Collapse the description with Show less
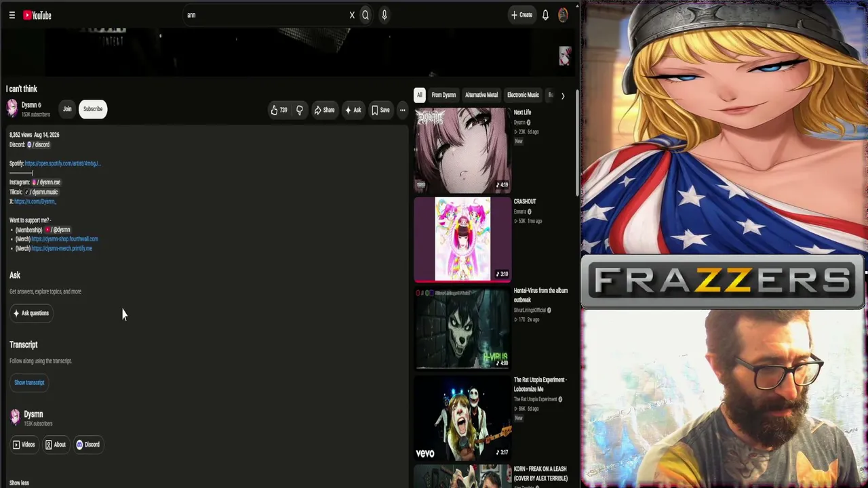 click(19, 483)
